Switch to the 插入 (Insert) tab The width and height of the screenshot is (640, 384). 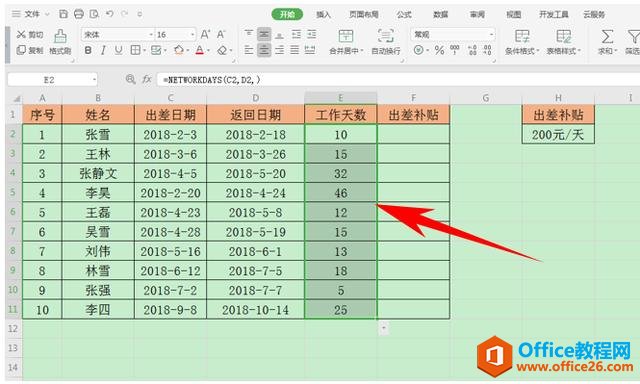323,14
